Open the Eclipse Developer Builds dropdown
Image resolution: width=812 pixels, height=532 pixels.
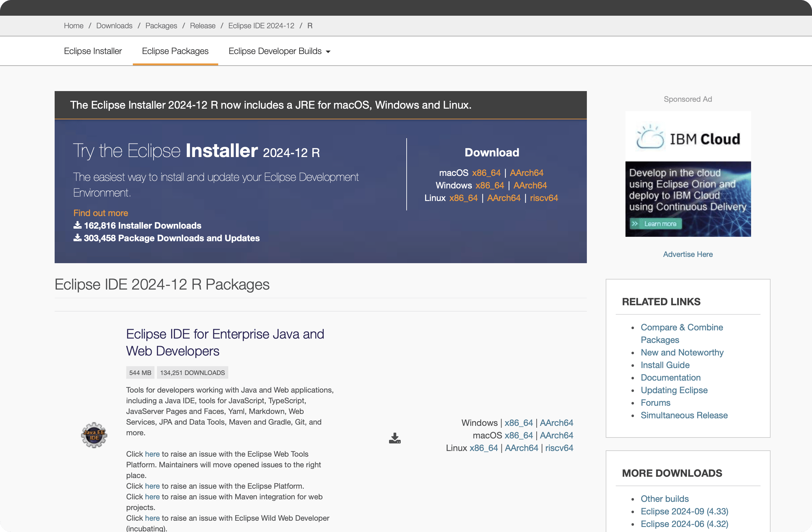coord(279,51)
